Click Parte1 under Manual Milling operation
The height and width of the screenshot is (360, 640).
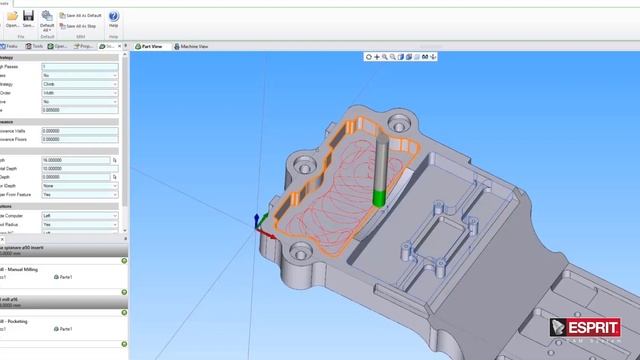coord(63,277)
